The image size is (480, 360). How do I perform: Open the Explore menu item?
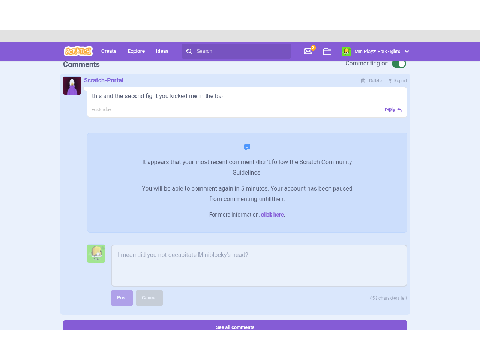(x=136, y=51)
